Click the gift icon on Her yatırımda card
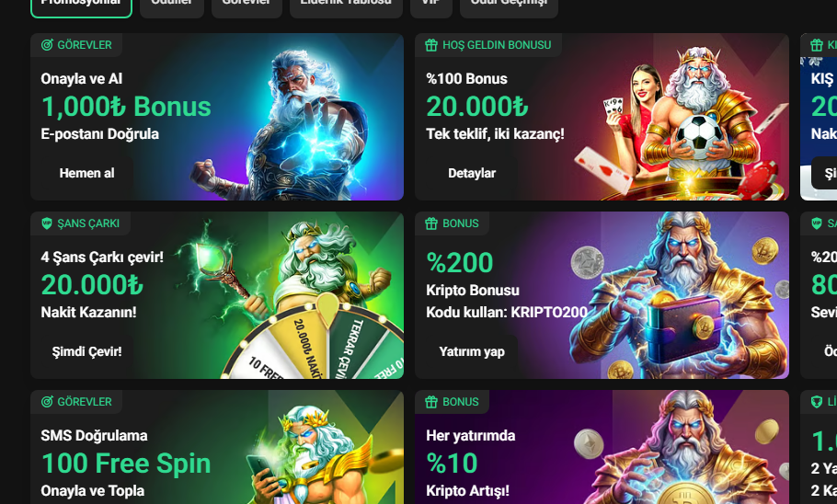Screen dimensions: 837x504 [431, 402]
